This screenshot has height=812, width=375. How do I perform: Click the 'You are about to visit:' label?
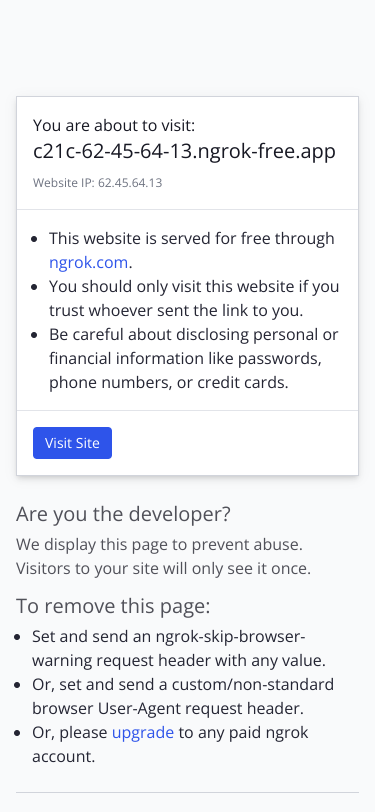(x=114, y=125)
